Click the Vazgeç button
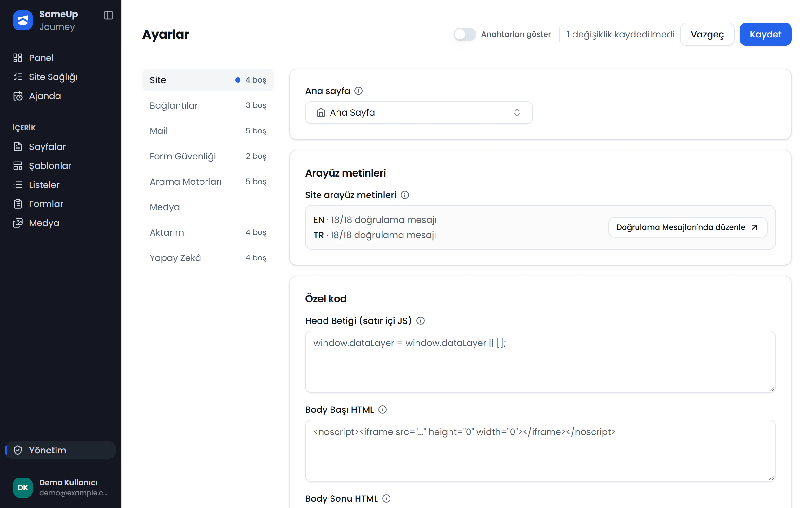 pos(707,34)
